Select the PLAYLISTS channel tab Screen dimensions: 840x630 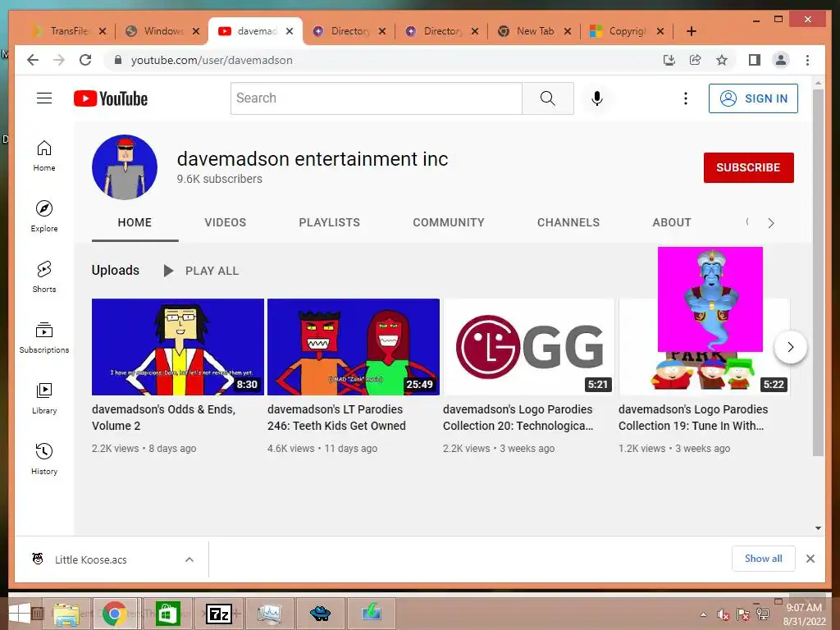point(329,222)
